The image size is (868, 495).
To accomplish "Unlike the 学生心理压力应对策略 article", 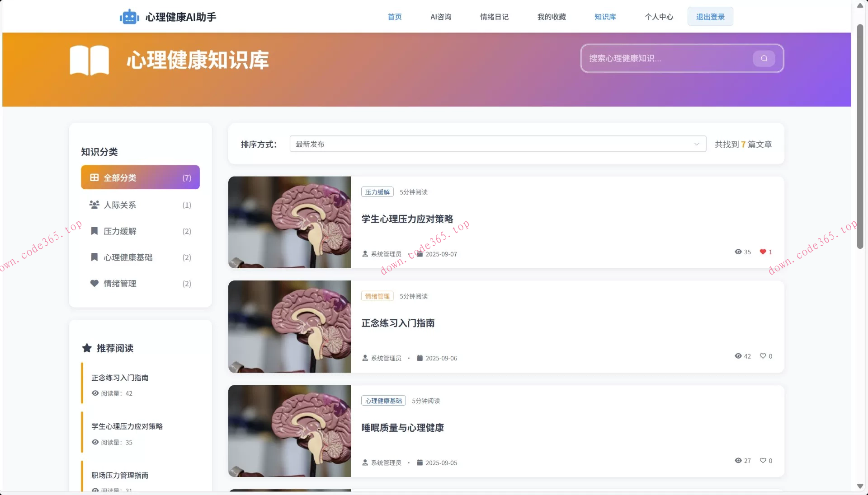I will coord(763,252).
